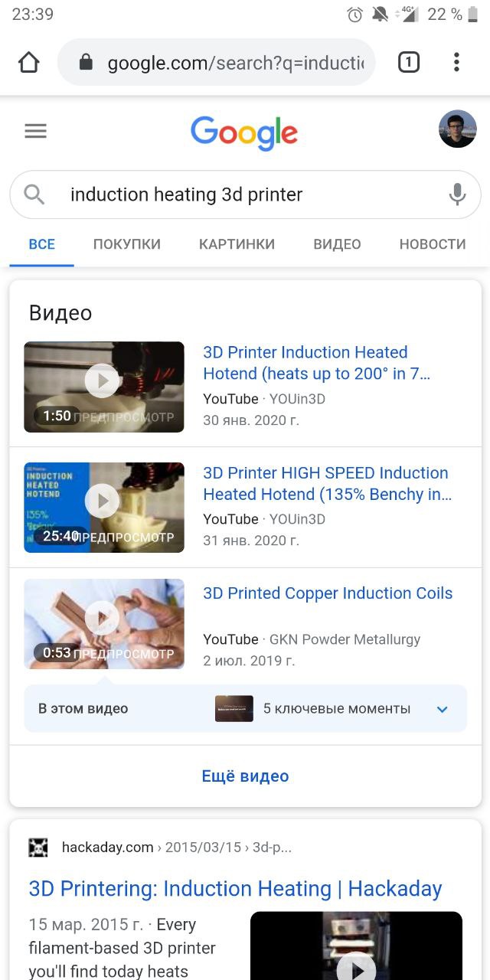
Task: Activate voice search microphone
Action: (457, 194)
